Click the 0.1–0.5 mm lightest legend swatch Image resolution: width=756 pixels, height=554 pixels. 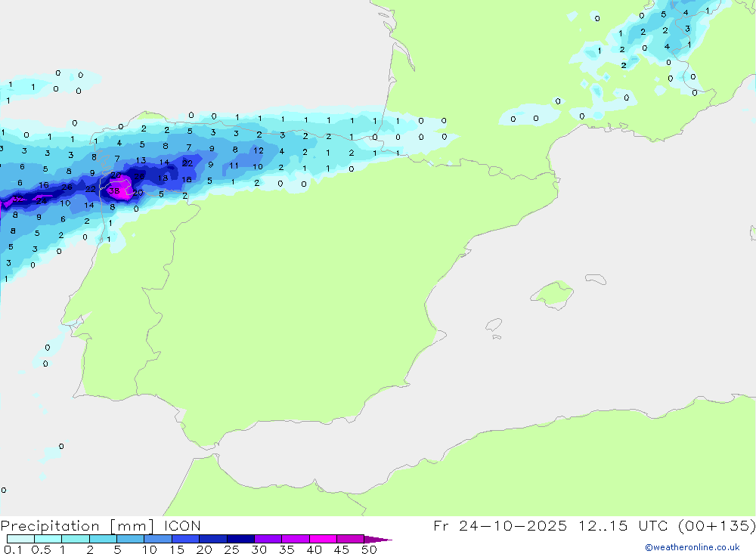[20, 539]
